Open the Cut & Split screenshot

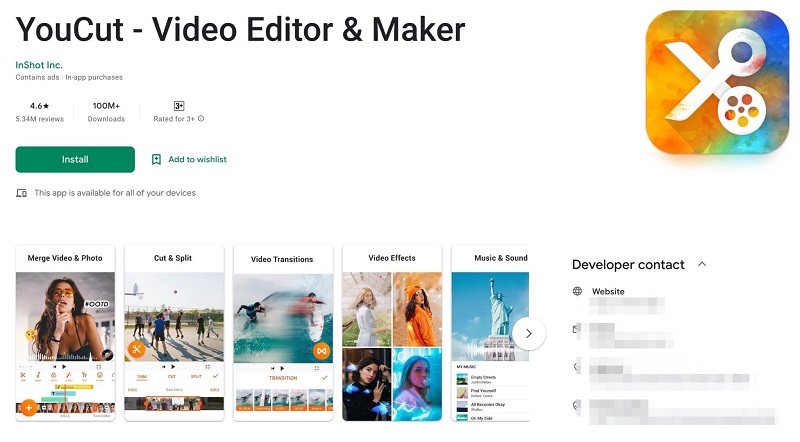(x=174, y=333)
